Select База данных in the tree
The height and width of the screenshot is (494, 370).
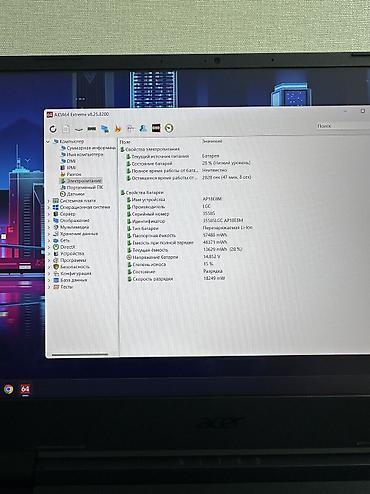70,280
